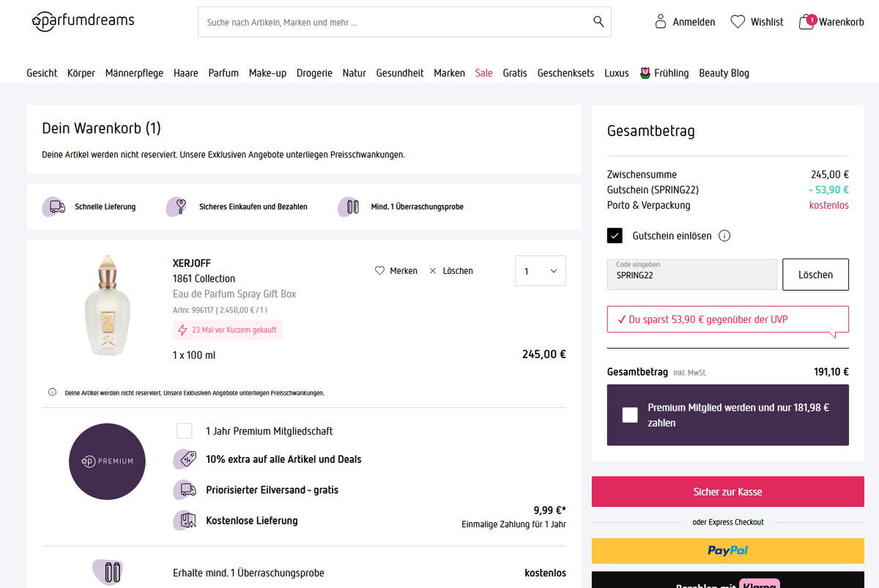
Task: Open the Sale menu
Action: click(x=484, y=73)
